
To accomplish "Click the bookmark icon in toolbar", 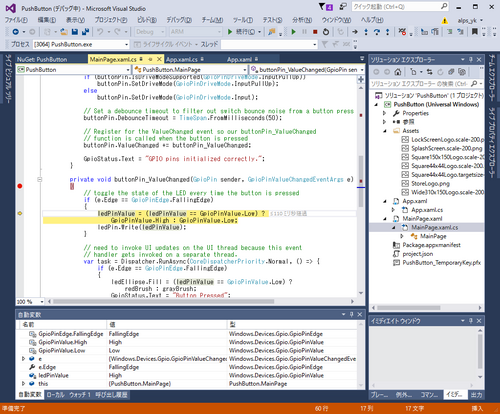I will 475,32.
